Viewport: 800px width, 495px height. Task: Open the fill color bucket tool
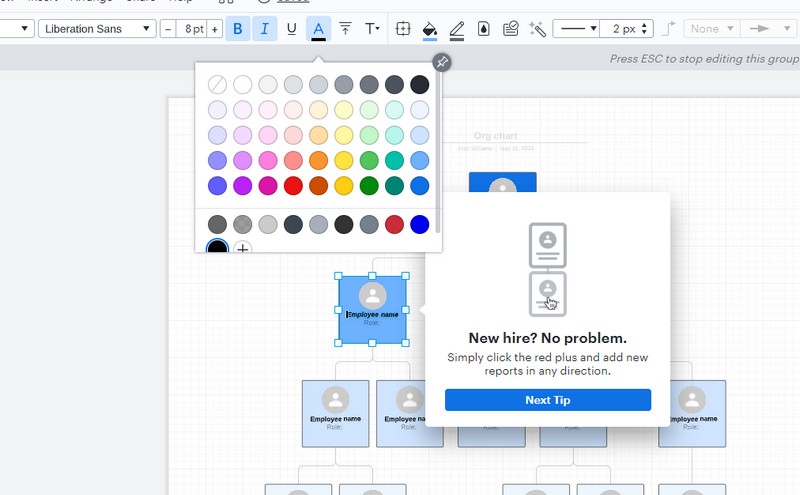point(430,29)
